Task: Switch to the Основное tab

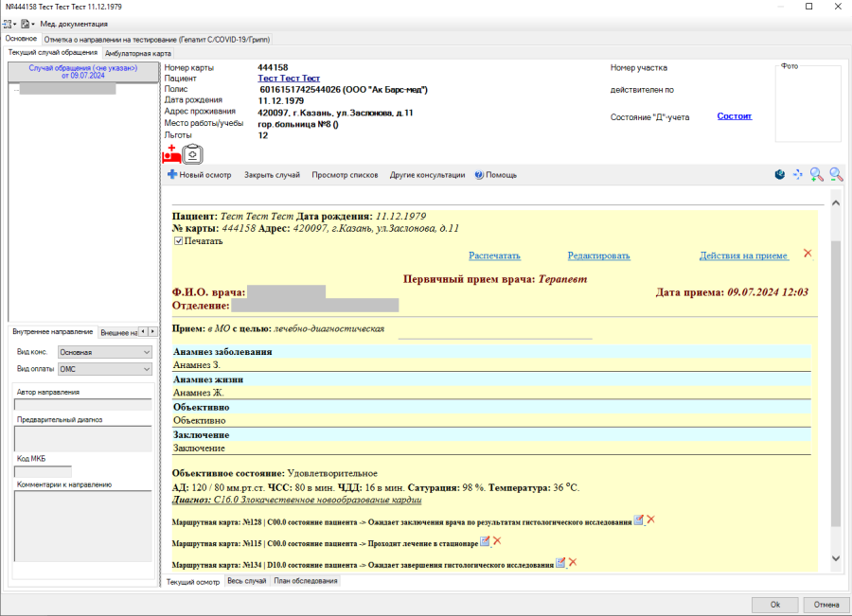Action: (21, 39)
